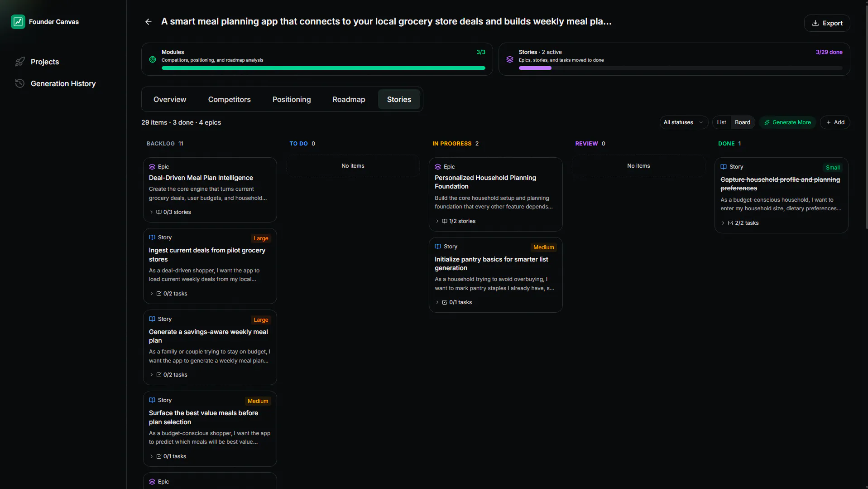Switch to List view

pyautogui.click(x=721, y=122)
